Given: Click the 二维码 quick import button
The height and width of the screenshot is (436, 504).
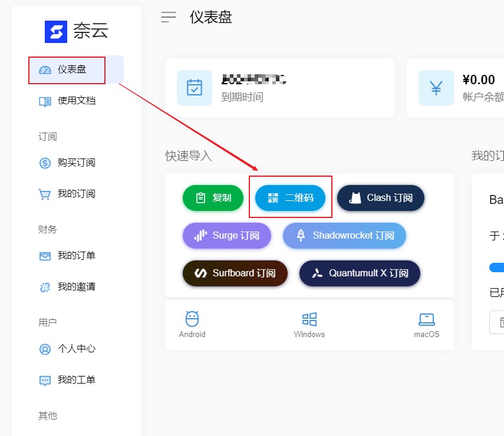Looking at the screenshot, I should 290,198.
